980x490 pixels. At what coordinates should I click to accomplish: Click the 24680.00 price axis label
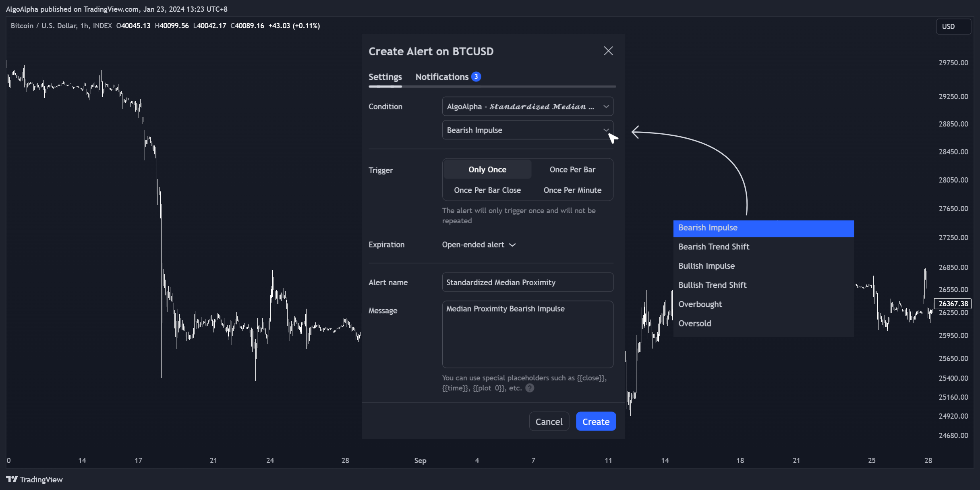coord(953,436)
